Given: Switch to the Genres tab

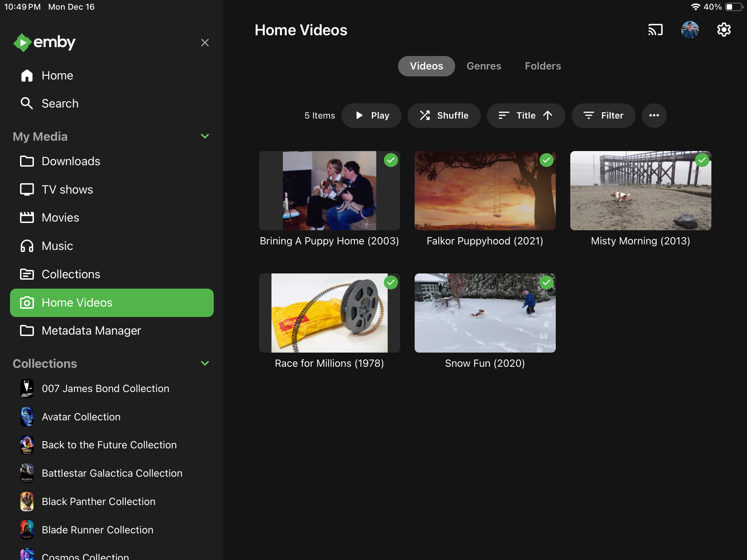Looking at the screenshot, I should pos(483,66).
